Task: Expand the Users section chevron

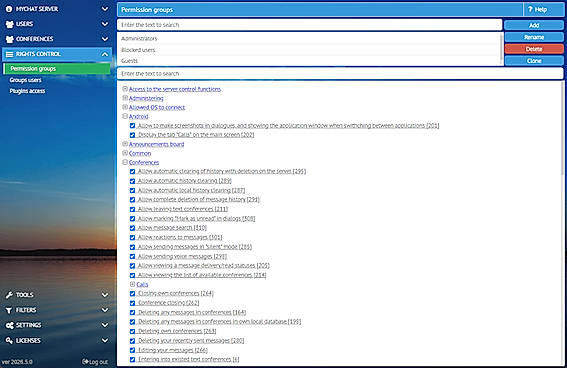Action: (105, 24)
